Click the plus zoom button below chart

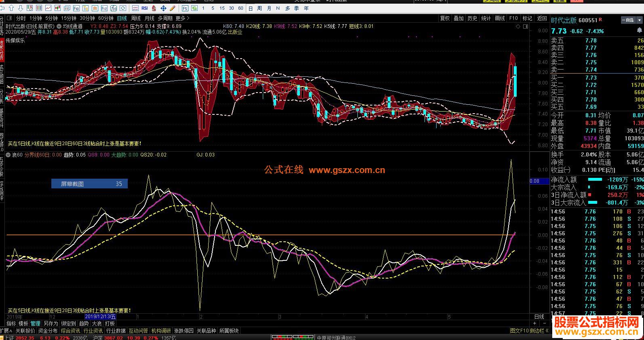(x=534, y=323)
